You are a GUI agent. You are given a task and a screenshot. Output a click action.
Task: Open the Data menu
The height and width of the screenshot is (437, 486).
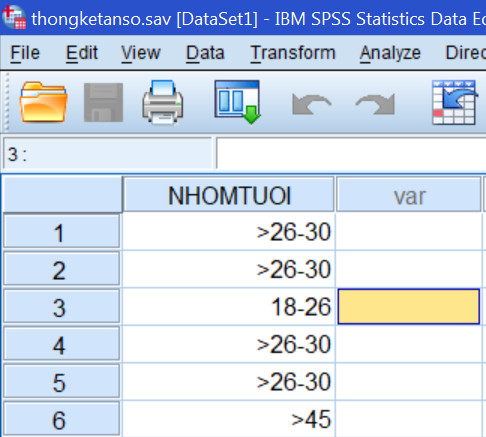(205, 53)
